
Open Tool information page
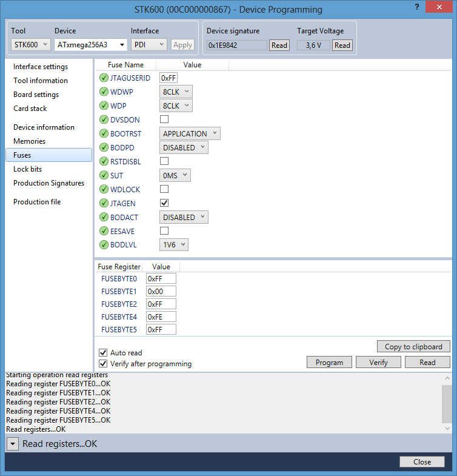(x=41, y=81)
